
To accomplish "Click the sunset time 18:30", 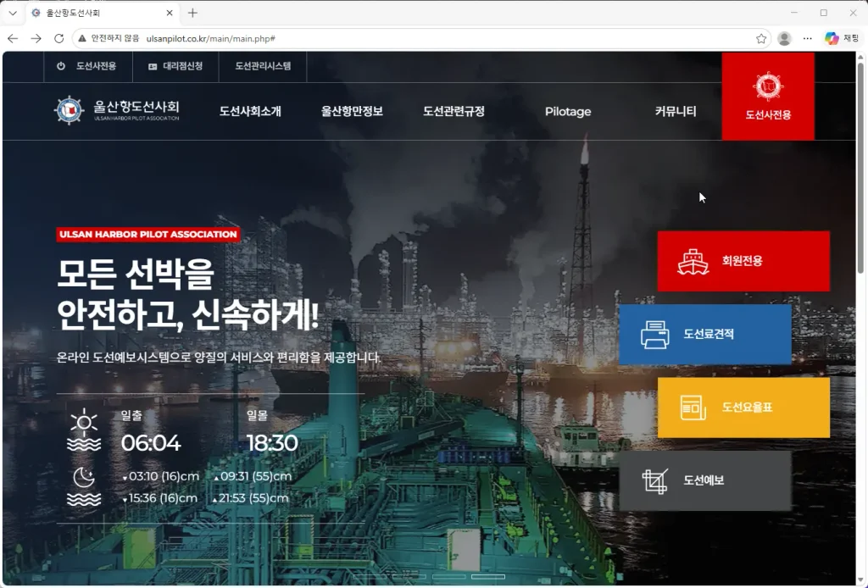I will coord(272,442).
